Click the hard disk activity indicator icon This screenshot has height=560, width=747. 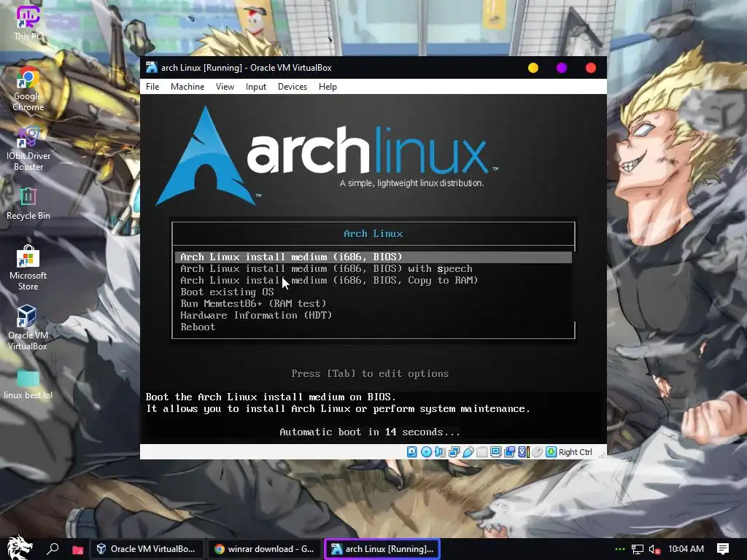coord(412,452)
